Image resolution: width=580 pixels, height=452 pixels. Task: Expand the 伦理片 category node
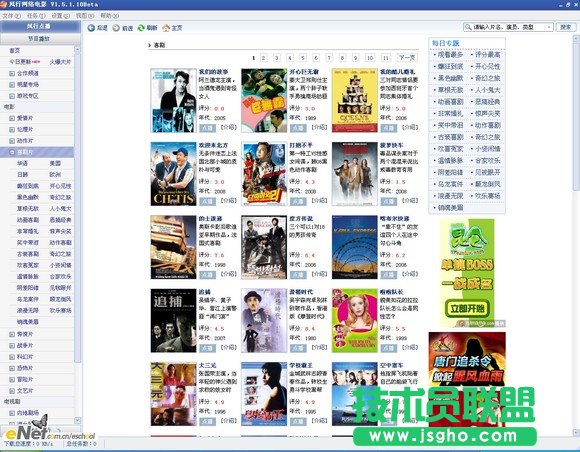coord(12,130)
